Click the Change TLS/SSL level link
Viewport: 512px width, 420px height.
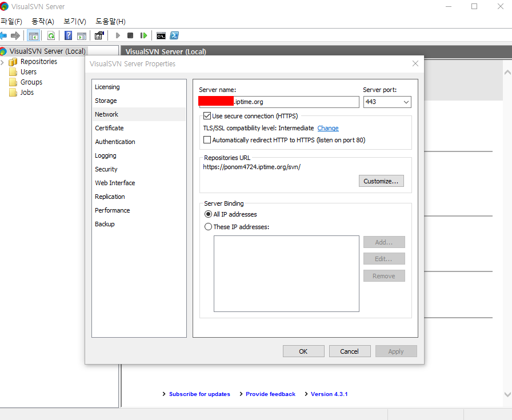328,128
